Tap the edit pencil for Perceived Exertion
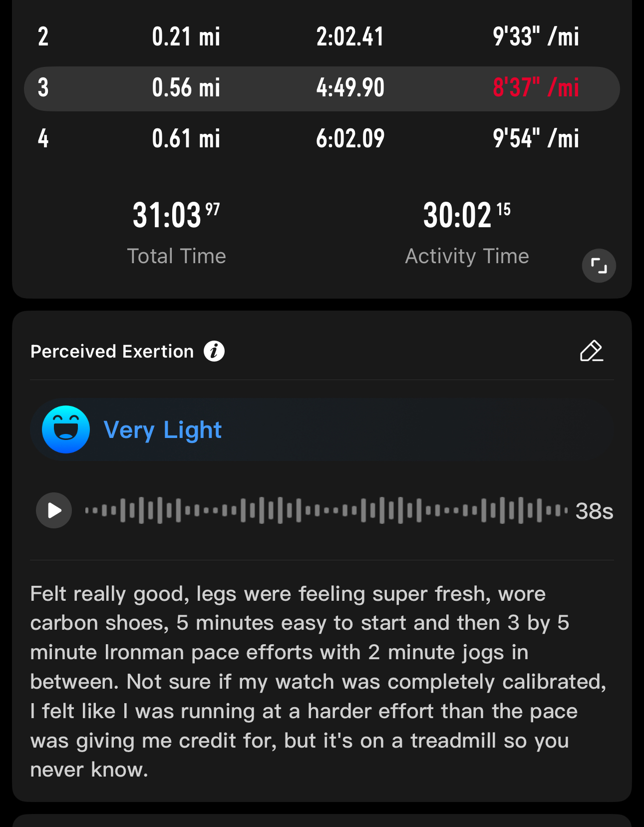 (x=592, y=351)
